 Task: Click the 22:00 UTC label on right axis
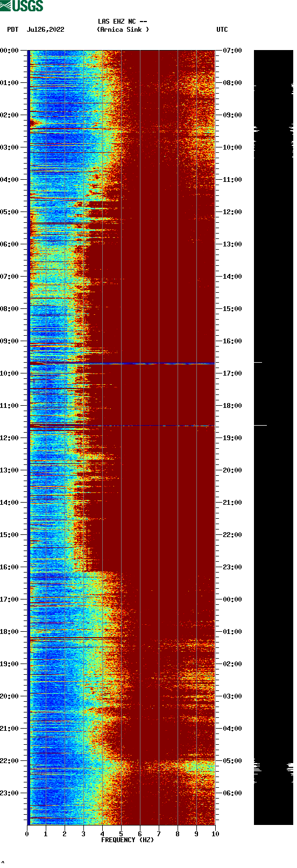point(232,535)
